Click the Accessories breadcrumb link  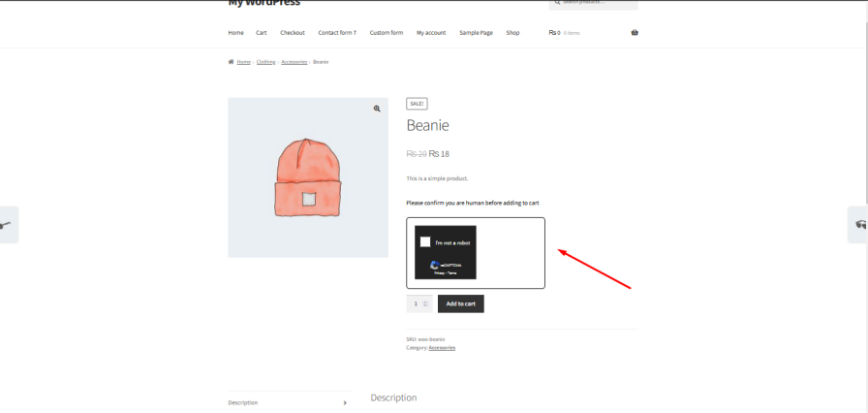coord(294,62)
